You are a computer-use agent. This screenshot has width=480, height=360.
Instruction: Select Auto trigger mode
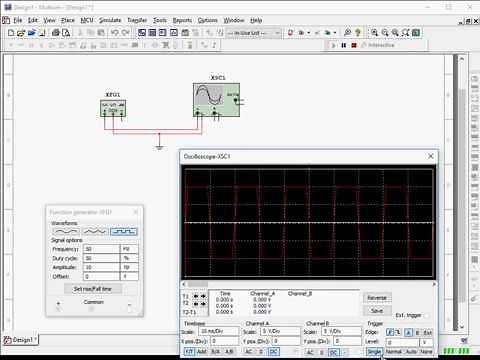click(411, 352)
